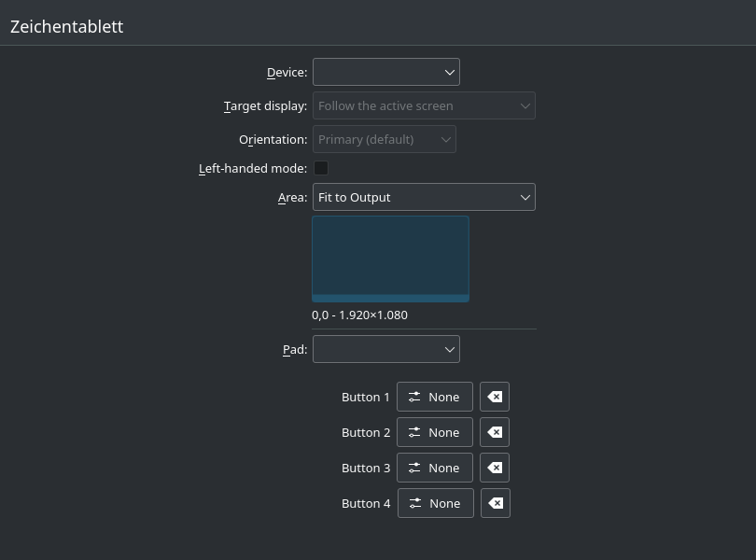
Task: Set Button 1 action showing None
Action: [435, 397]
